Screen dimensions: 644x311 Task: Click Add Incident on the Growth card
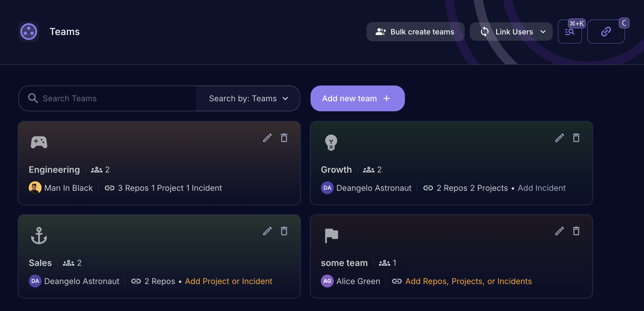tap(541, 188)
